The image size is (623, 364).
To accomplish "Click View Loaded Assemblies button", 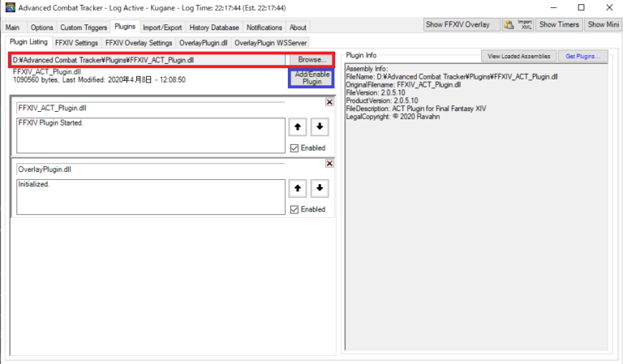I will click(x=518, y=56).
